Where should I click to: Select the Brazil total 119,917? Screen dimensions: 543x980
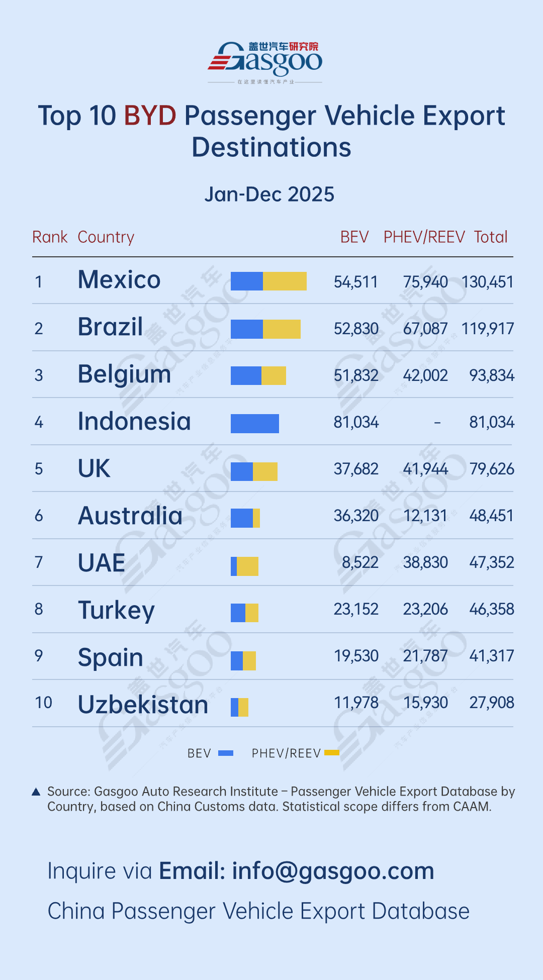[488, 329]
